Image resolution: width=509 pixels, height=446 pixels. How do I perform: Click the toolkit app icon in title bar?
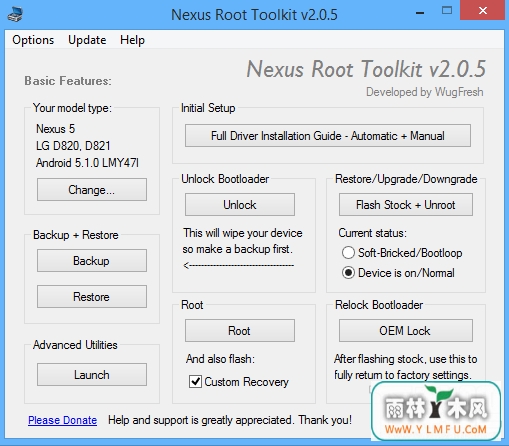coord(15,14)
